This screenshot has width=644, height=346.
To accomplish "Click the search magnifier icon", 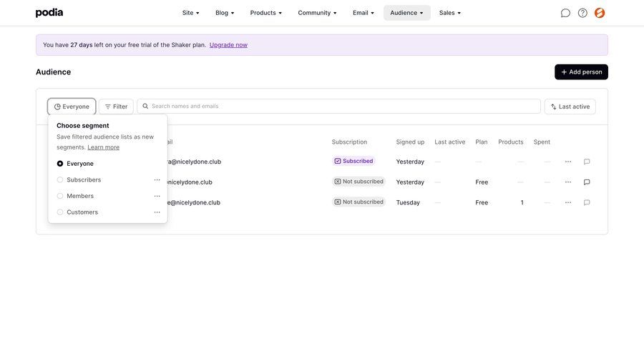I will (x=145, y=107).
